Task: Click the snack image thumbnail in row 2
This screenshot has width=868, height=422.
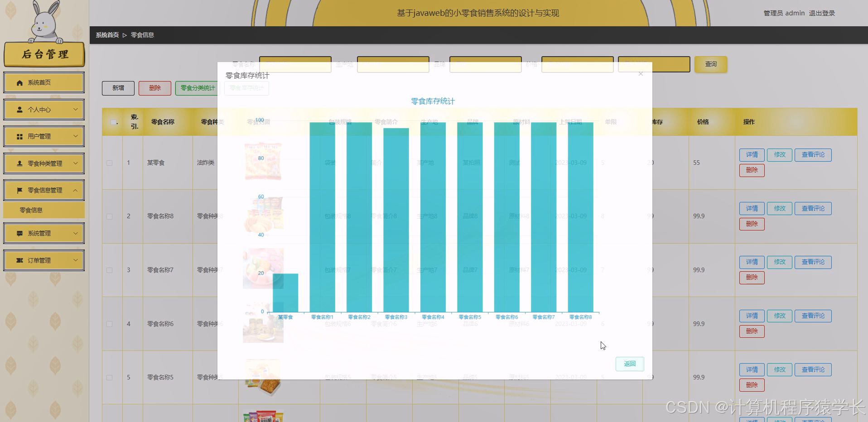Action: coord(263,216)
